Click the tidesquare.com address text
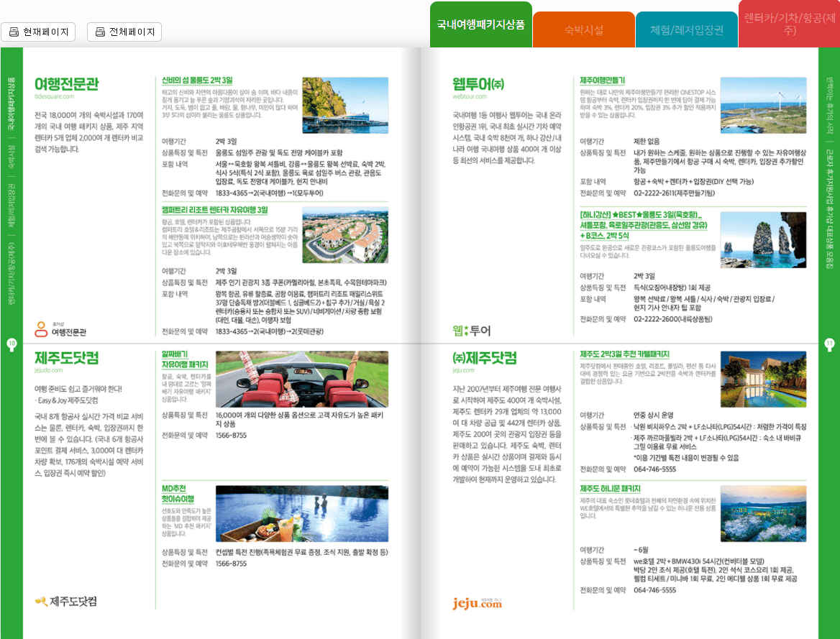The height and width of the screenshot is (639, 840). 54,96
